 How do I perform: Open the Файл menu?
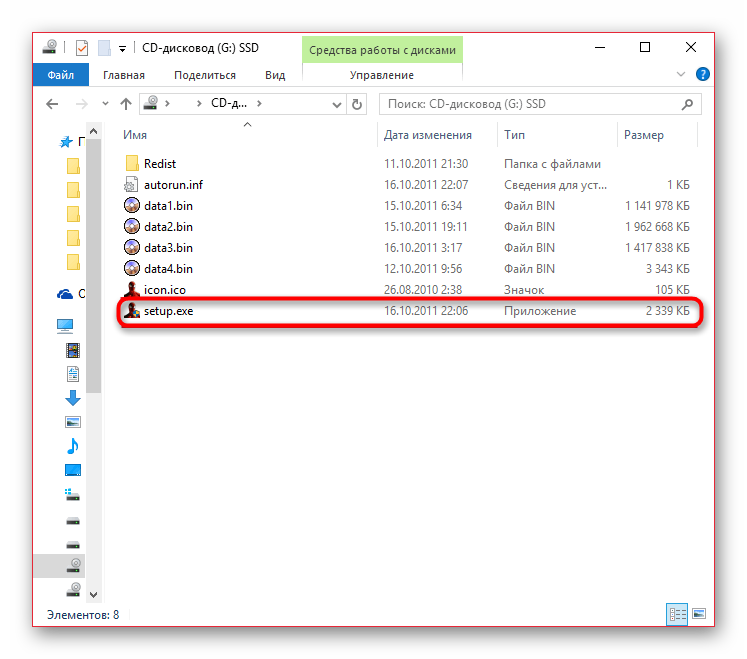pyautogui.click(x=61, y=75)
